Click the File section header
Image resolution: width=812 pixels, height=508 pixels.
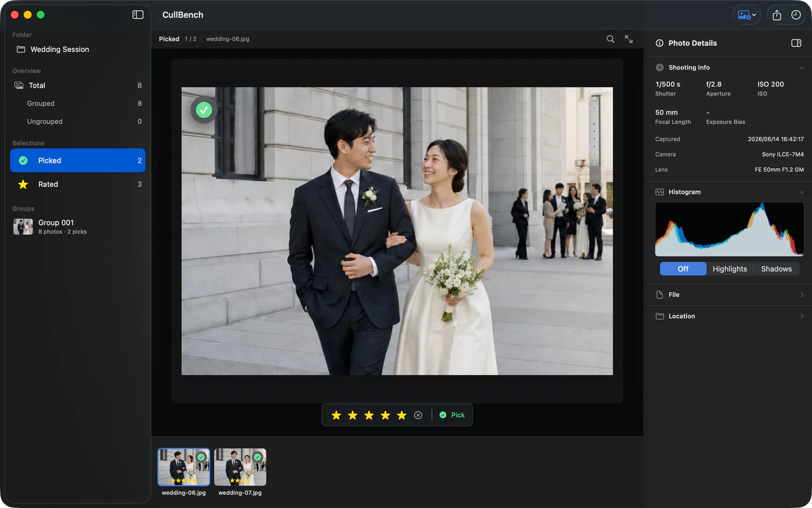click(730, 295)
